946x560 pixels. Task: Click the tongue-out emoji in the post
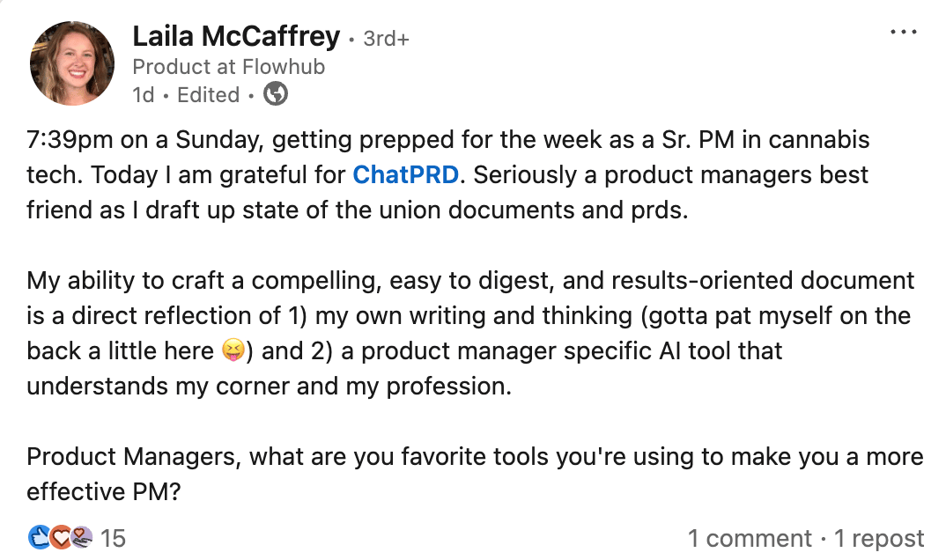click(x=233, y=350)
